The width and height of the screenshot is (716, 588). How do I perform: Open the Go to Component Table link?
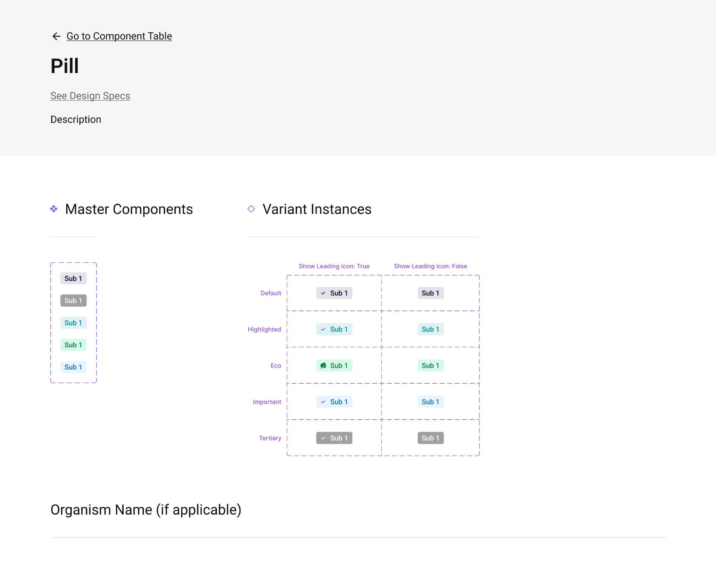[119, 36]
